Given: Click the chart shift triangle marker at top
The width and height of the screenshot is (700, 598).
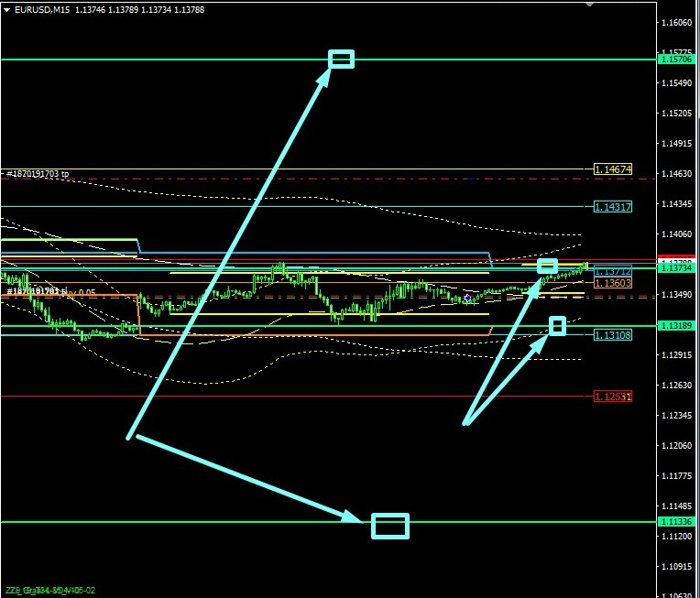Looking at the screenshot, I should 589,4.
